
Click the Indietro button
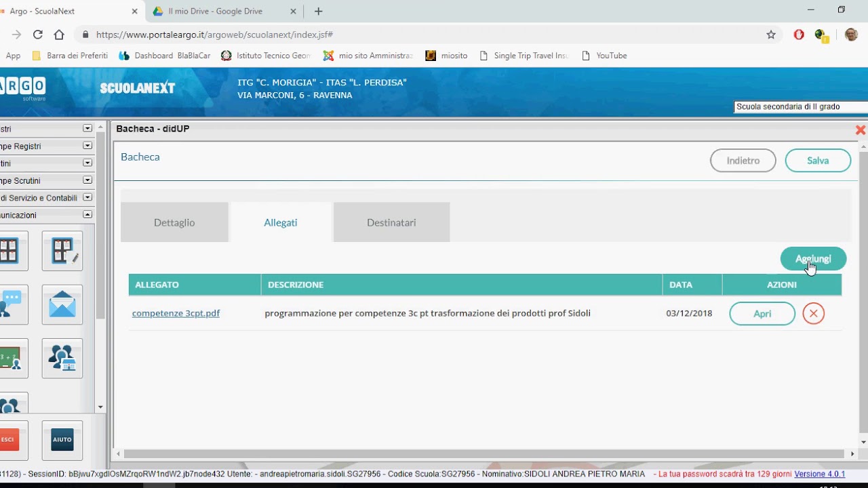[743, 161]
